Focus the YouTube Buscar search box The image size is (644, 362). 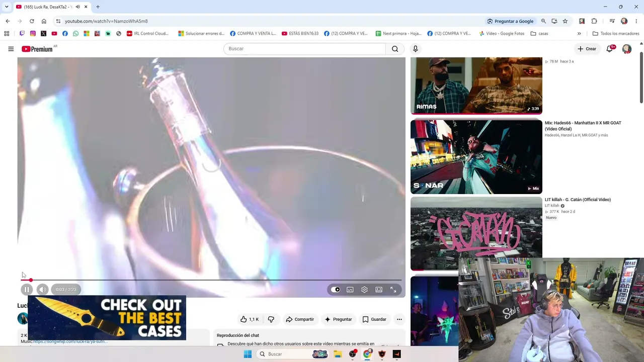304,49
